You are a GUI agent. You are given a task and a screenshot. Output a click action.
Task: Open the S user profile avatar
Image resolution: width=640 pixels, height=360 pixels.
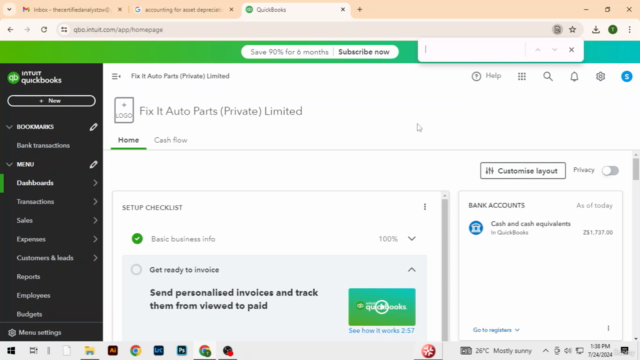pos(627,76)
